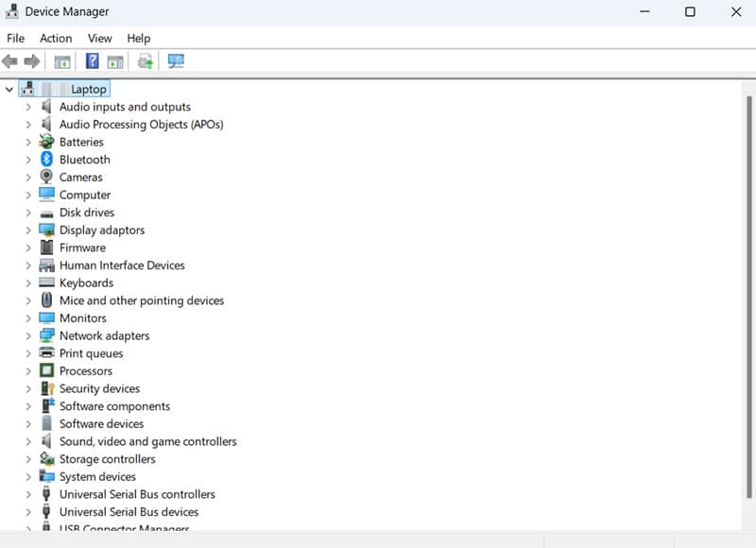Click the Cameras category label

click(x=80, y=177)
